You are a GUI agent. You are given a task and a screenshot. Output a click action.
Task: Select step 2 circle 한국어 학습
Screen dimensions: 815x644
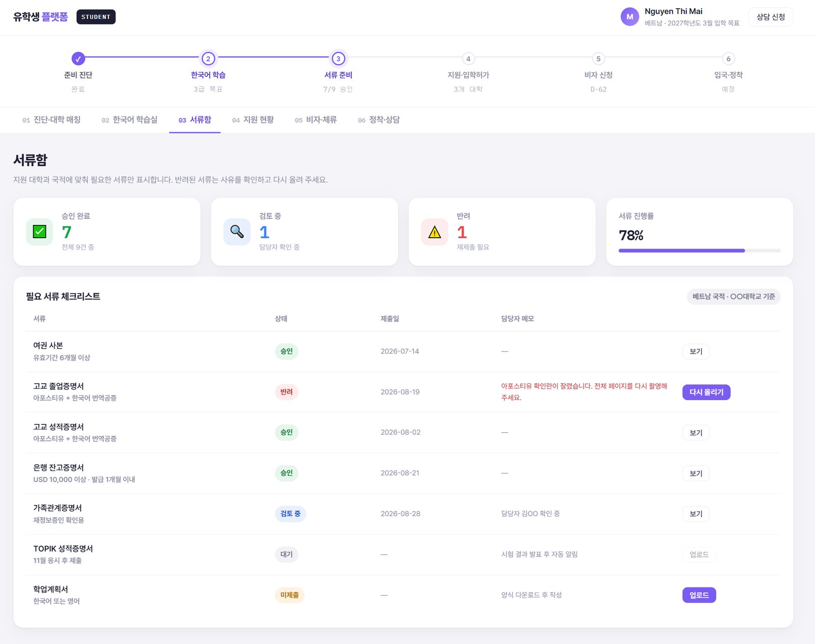[x=208, y=59]
